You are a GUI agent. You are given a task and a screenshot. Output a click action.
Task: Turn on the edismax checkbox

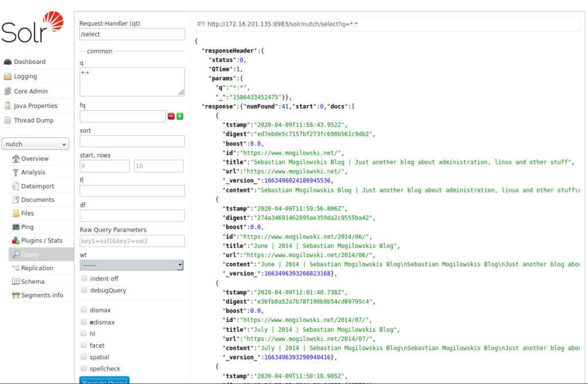click(x=83, y=322)
